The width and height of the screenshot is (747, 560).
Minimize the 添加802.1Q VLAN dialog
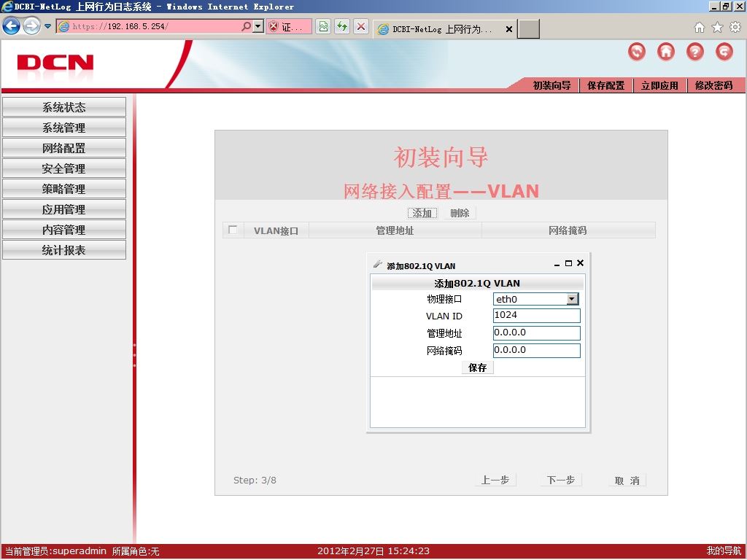click(557, 264)
